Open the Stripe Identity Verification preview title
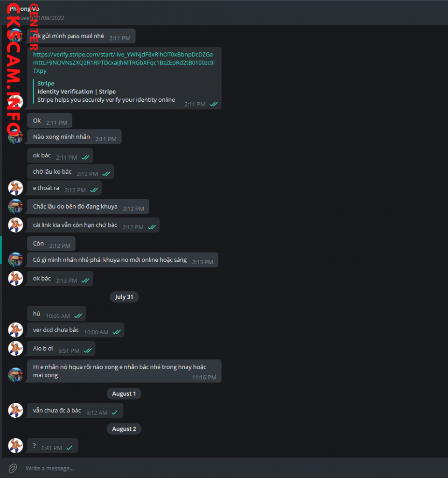The image size is (448, 478). (x=77, y=91)
